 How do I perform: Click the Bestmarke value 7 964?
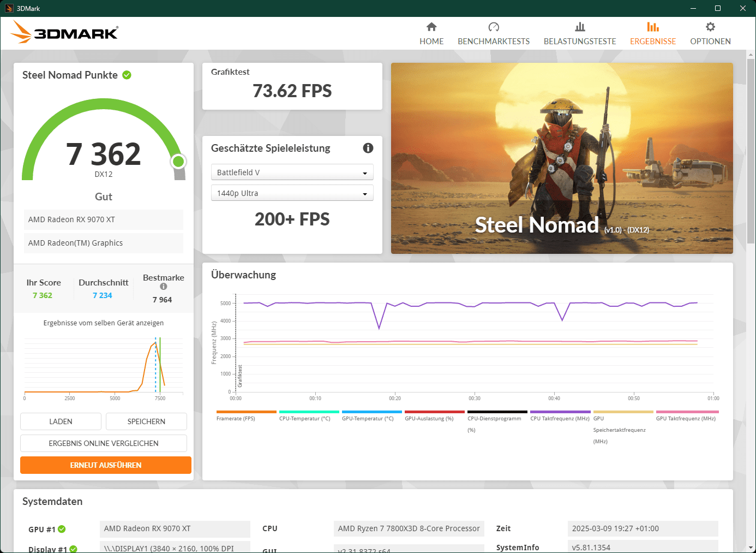click(x=163, y=300)
